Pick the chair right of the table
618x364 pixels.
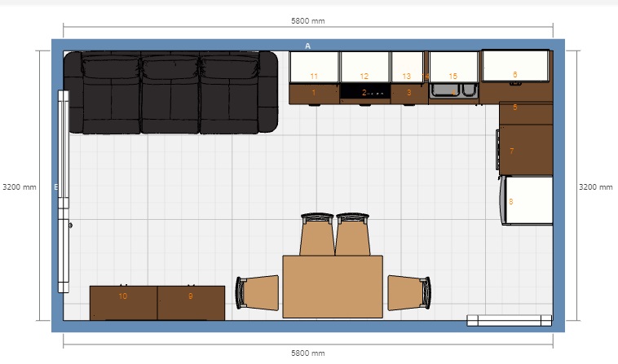click(409, 292)
